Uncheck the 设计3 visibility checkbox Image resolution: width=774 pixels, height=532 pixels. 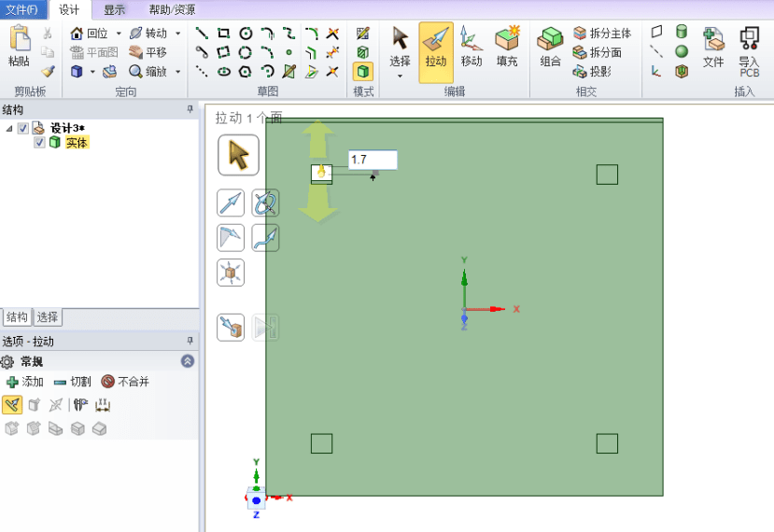(x=23, y=128)
